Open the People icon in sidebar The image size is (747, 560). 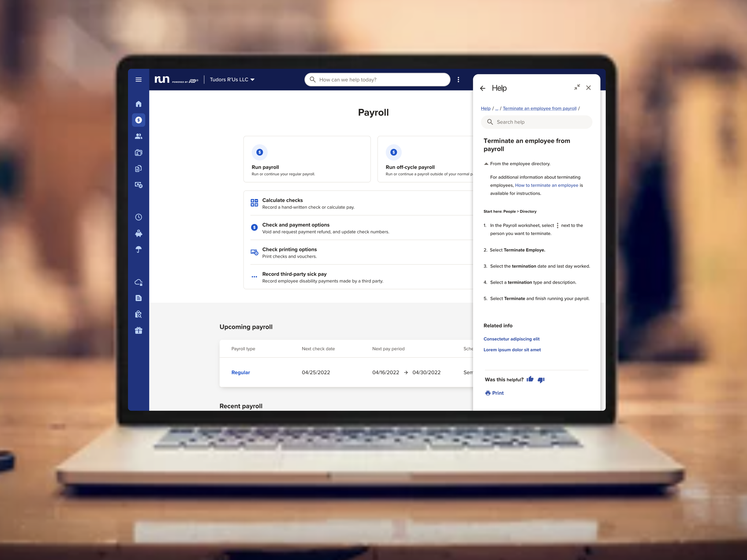138,136
